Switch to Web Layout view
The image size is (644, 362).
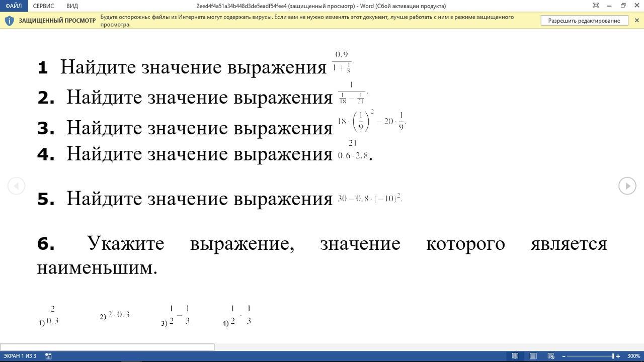(551, 356)
